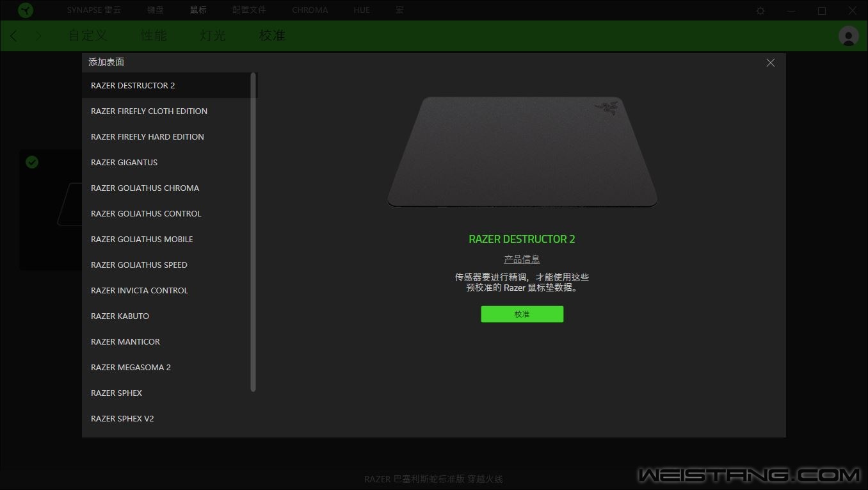Viewport: 868px width, 490px height.
Task: Switch to the 键盘 tab
Action: (156, 10)
